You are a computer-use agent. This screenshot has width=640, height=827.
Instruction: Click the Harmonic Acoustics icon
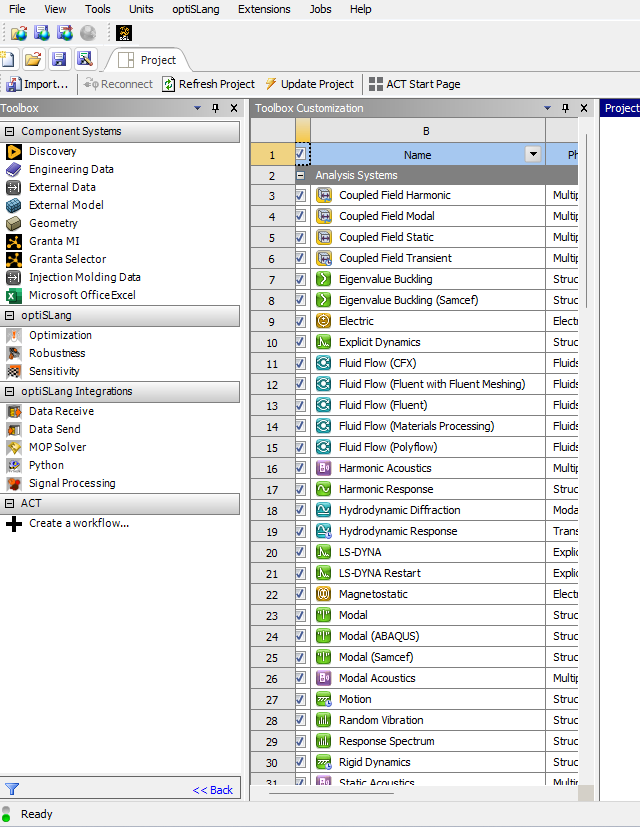(x=323, y=468)
